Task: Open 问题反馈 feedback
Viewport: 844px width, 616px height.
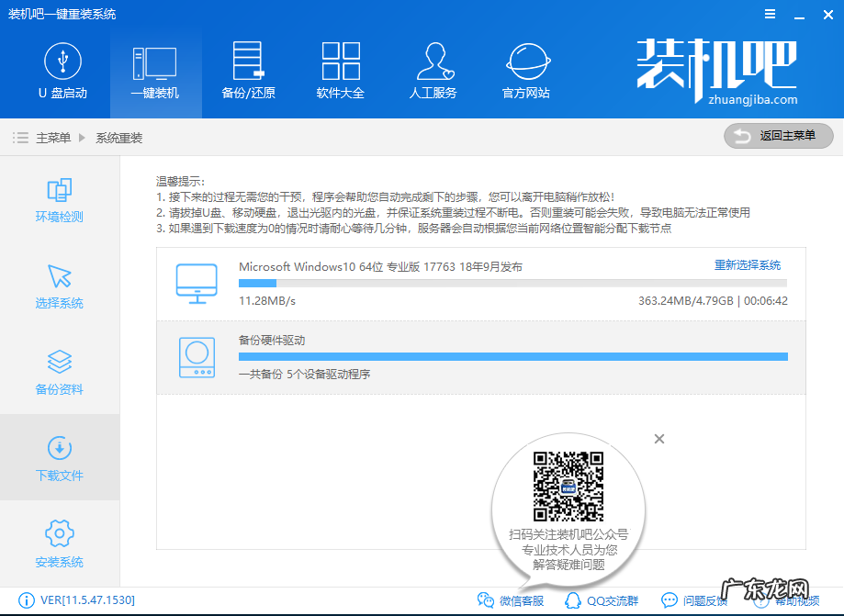Action: click(x=699, y=599)
